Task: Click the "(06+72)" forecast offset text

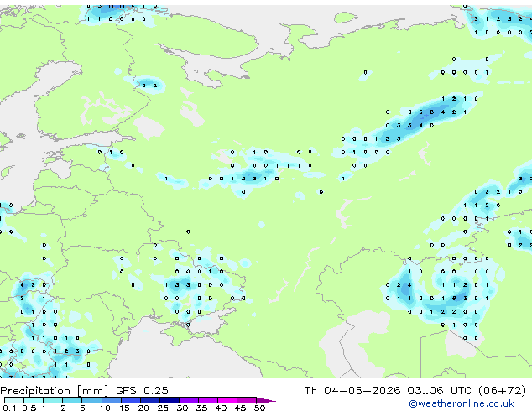Action: [x=502, y=391]
